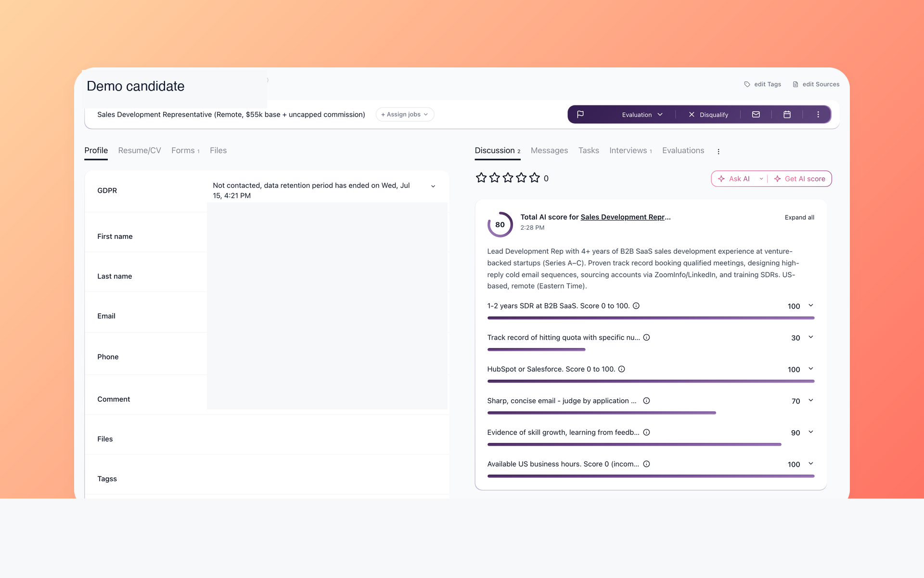Screen dimensions: 924x578
Task: Click the 2:28 PM timestamp
Action: pyautogui.click(x=532, y=228)
